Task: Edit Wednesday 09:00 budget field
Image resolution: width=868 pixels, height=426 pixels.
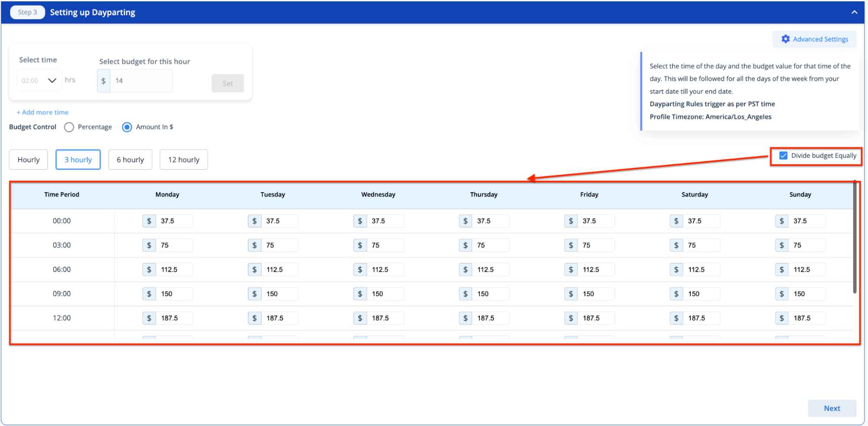Action: tap(385, 294)
